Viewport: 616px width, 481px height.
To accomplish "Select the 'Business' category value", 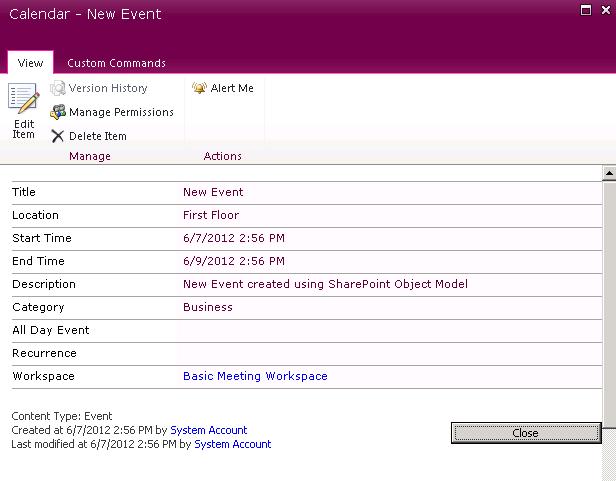I will click(208, 307).
